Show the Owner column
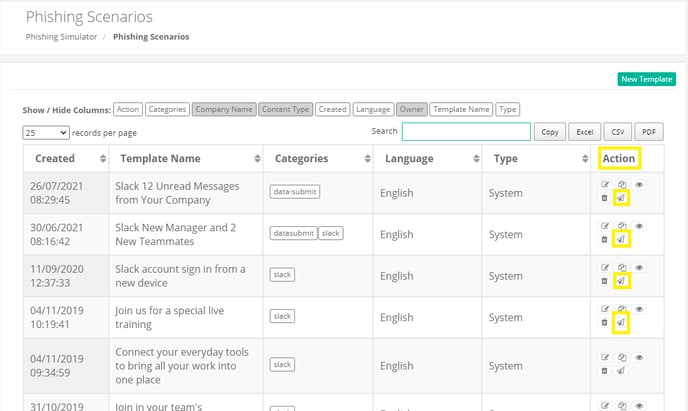The image size is (688, 411). click(x=412, y=109)
